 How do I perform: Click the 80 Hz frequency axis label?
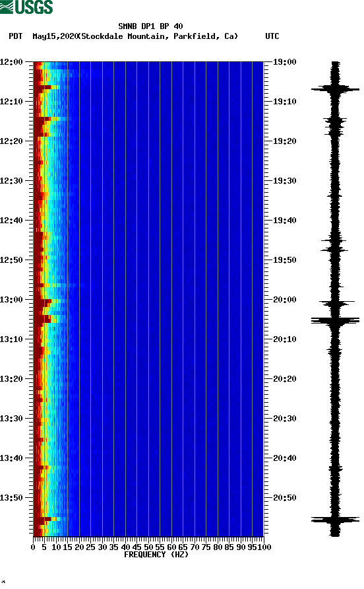click(x=218, y=547)
